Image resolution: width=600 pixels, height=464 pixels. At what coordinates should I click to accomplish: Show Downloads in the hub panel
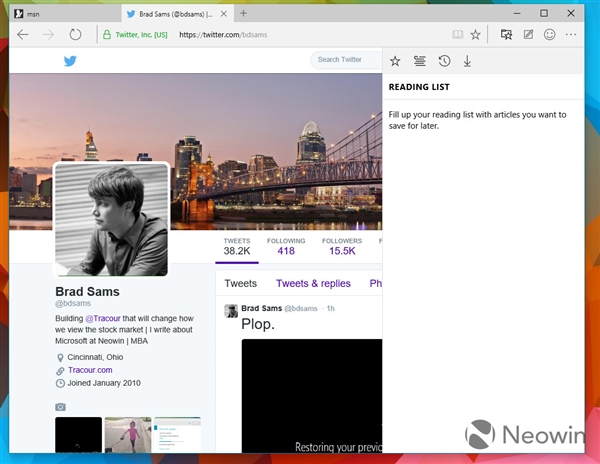467,61
